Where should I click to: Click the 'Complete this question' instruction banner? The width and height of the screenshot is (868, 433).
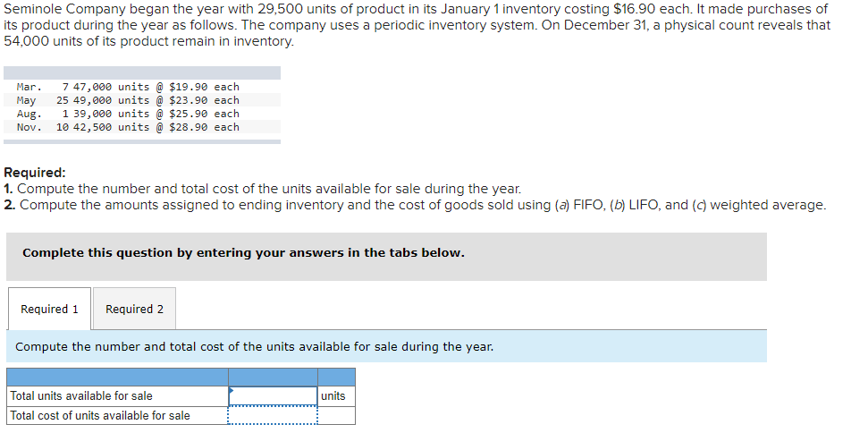pos(243,253)
